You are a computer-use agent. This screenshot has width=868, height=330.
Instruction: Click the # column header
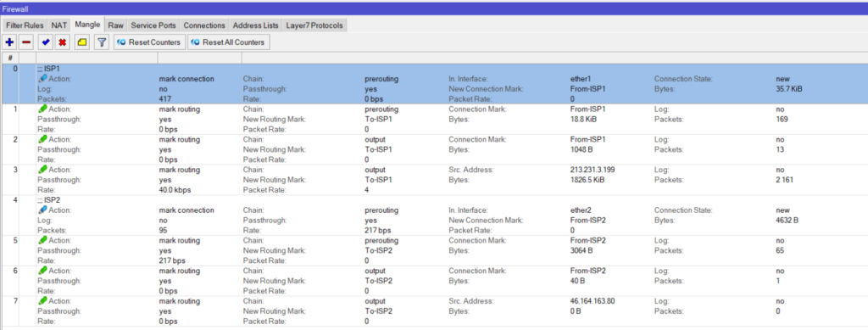click(x=10, y=59)
